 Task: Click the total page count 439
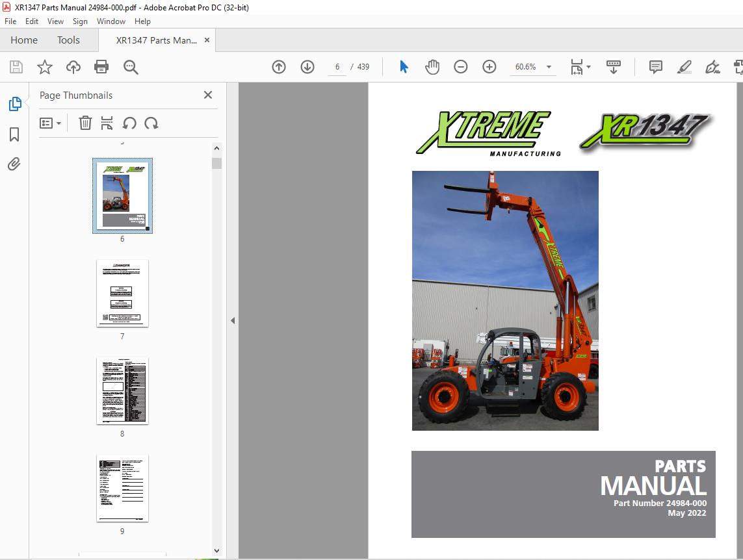[x=363, y=67]
